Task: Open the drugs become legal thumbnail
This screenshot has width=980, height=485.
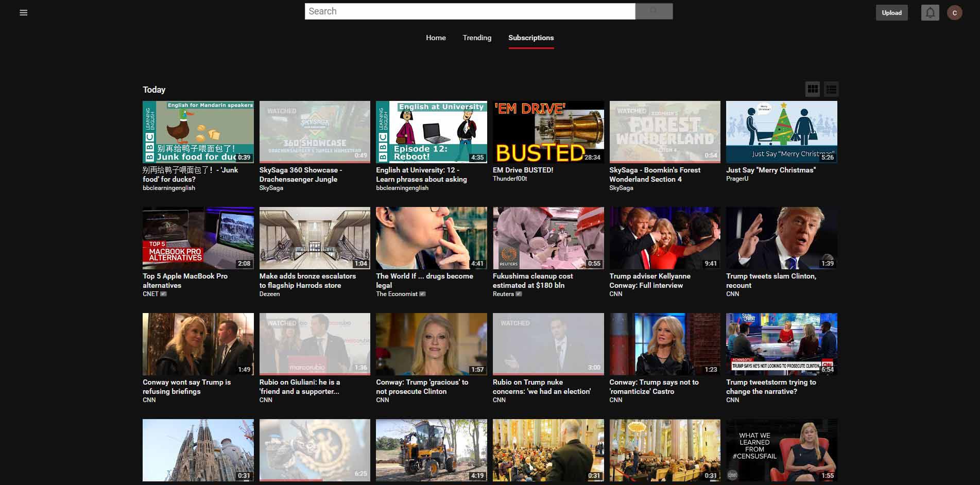Action: pyautogui.click(x=432, y=238)
